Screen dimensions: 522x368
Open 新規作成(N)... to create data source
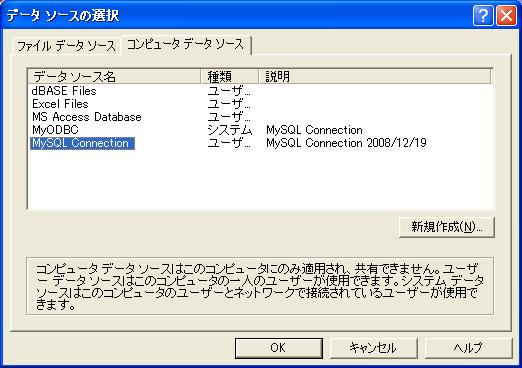(447, 227)
